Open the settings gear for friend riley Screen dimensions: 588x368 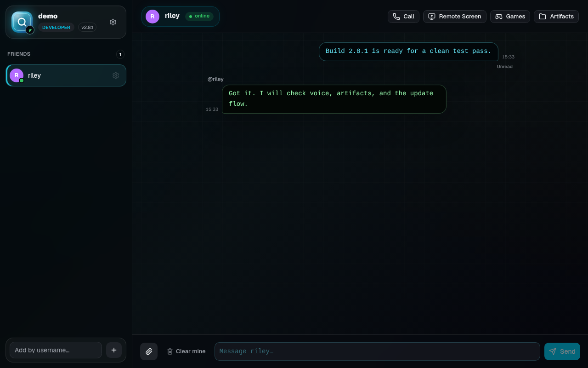point(116,75)
